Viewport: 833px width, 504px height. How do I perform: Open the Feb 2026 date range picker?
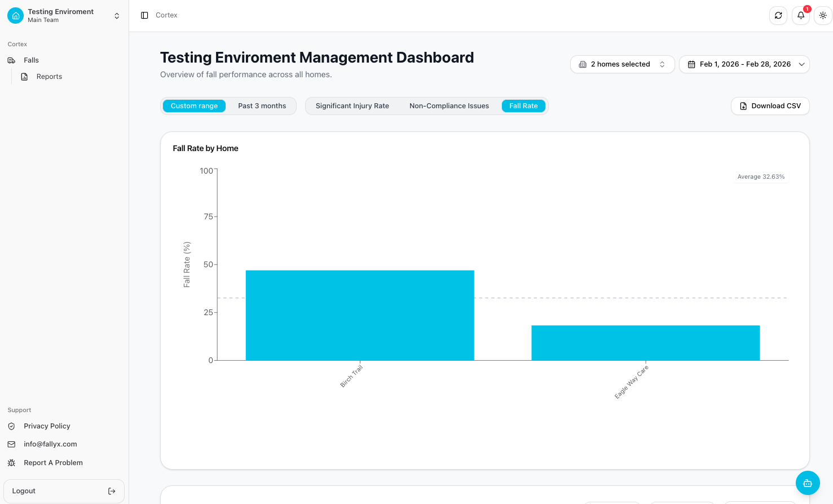(x=744, y=64)
